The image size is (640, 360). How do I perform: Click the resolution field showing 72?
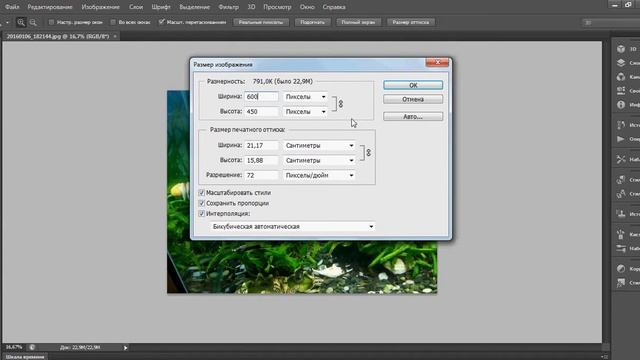(261, 175)
